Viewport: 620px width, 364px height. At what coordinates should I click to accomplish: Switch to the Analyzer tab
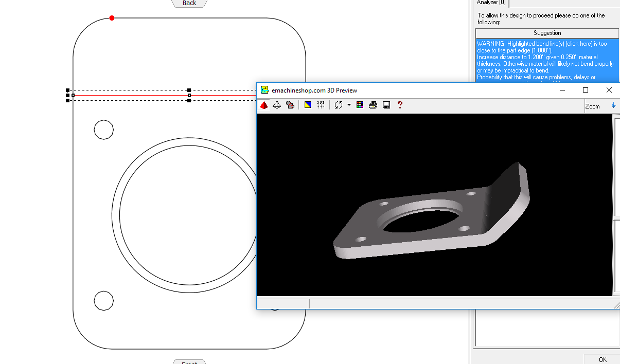(x=491, y=3)
